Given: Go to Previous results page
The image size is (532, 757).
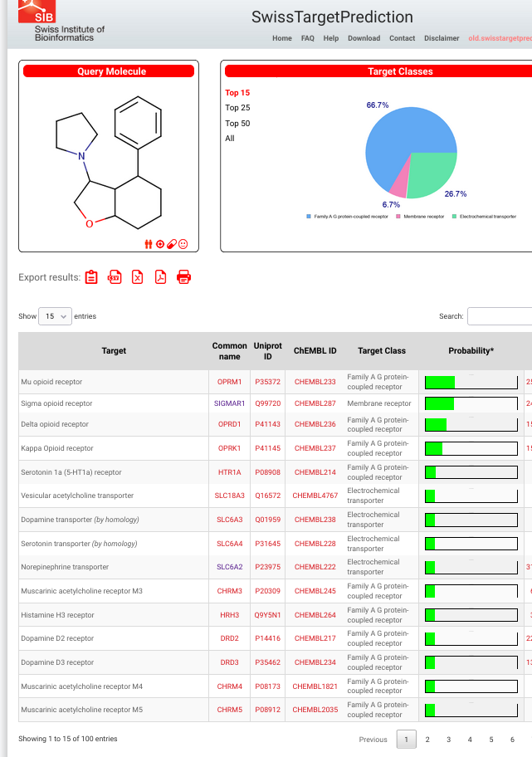Looking at the screenshot, I should 373,740.
